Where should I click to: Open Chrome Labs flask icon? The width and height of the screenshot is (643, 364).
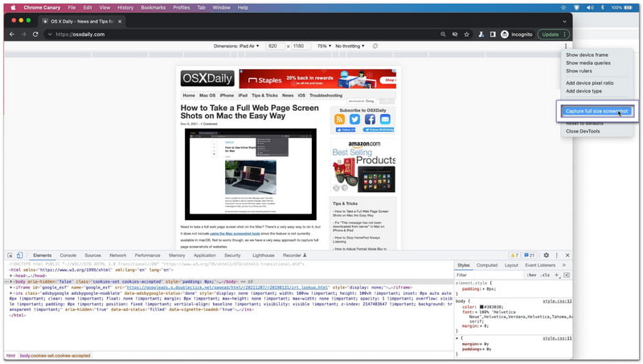[x=481, y=35]
